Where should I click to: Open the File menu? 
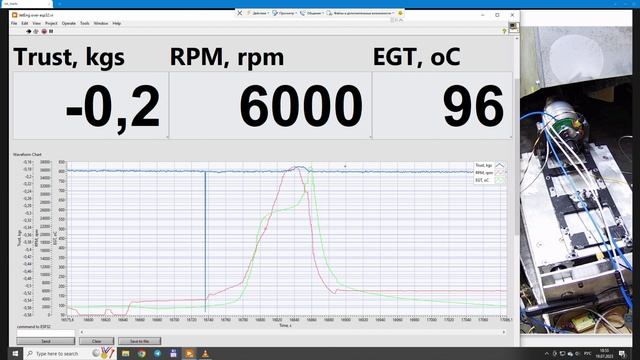14,23
